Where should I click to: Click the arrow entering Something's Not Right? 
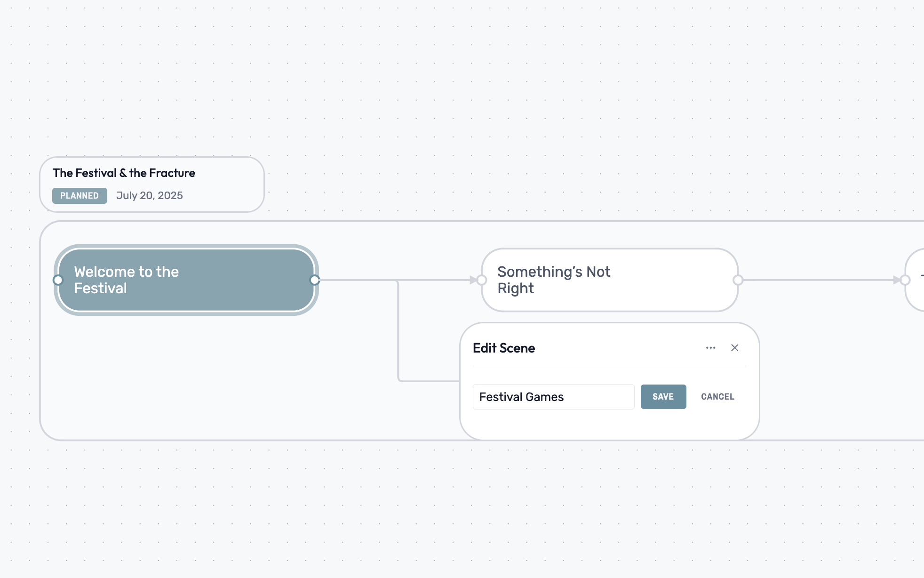[473, 280]
